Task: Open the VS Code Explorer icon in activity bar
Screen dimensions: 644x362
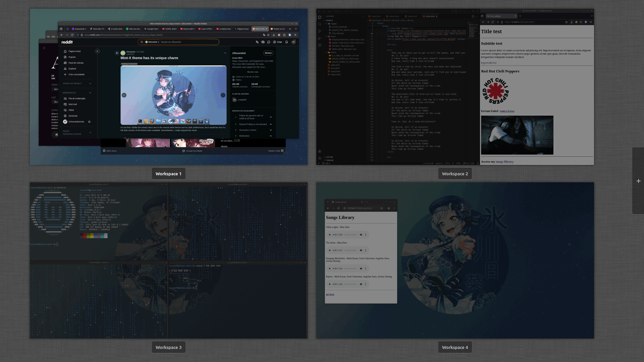Action: pos(320,17)
